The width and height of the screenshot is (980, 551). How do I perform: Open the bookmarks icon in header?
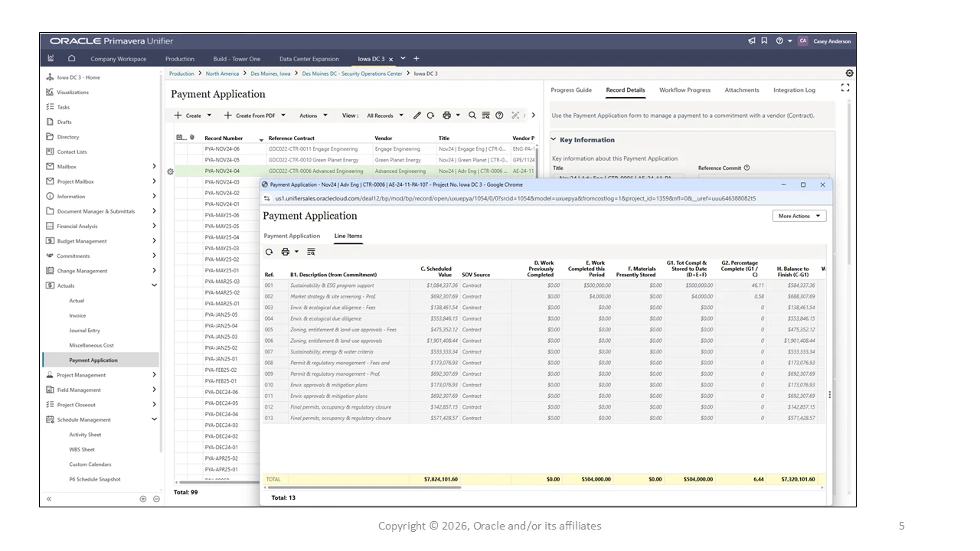point(764,41)
